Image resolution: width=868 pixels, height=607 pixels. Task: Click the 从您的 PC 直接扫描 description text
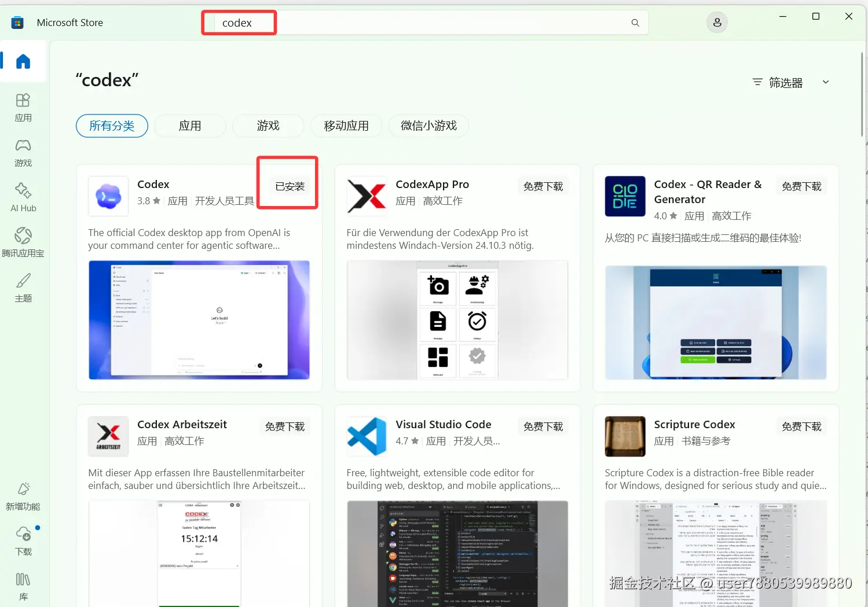coord(703,238)
